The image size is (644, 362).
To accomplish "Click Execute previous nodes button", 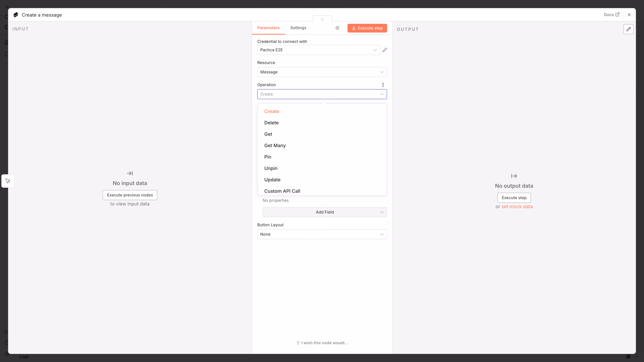I will point(130,195).
